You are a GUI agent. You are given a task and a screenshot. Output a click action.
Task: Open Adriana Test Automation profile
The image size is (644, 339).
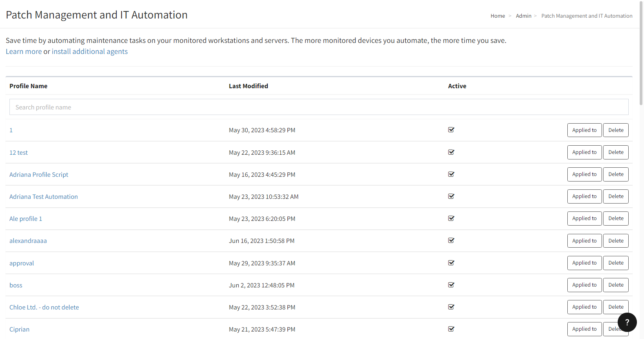tap(44, 196)
